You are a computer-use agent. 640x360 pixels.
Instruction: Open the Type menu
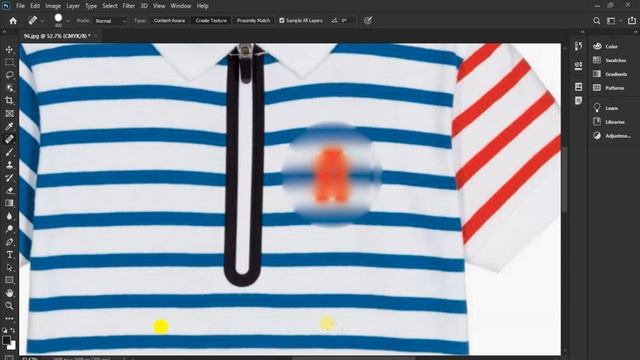point(91,6)
